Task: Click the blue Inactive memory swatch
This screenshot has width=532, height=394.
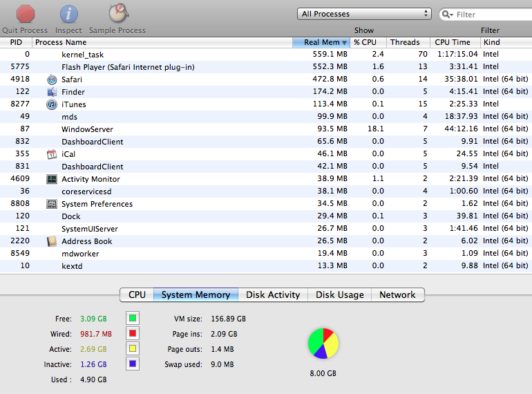Action: point(133,364)
